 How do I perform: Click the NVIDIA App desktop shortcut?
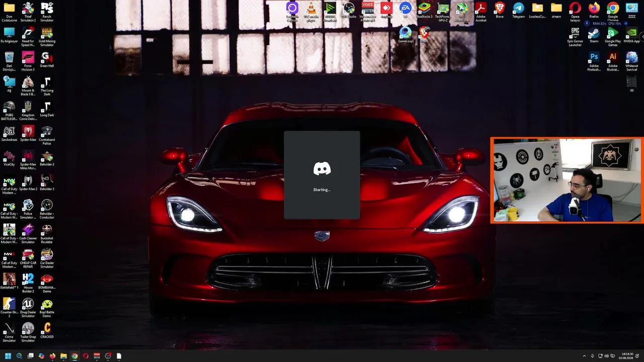[x=631, y=35]
